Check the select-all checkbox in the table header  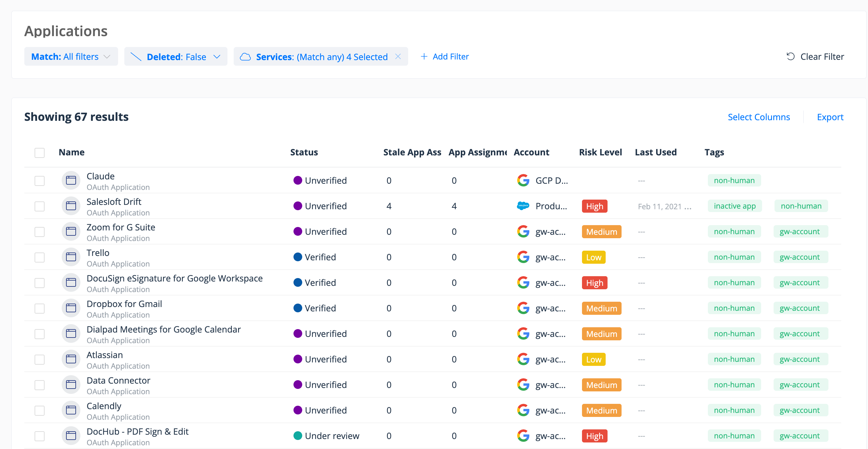[40, 153]
